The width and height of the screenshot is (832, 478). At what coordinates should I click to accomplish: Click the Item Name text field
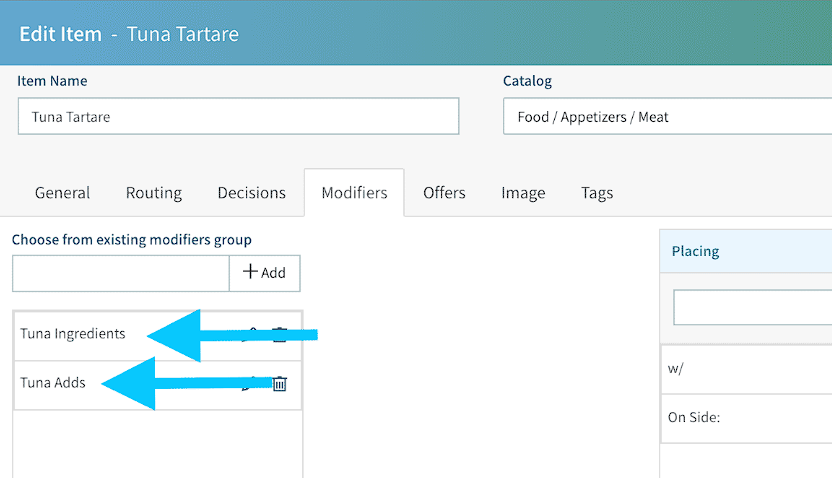point(238,117)
